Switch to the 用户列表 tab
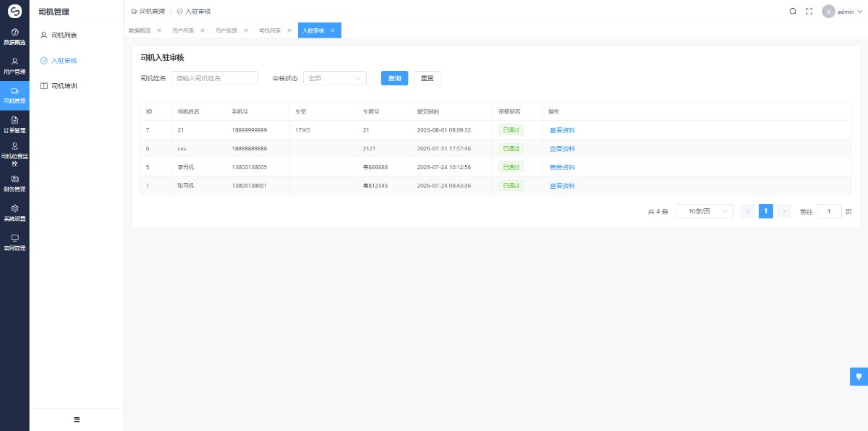868x431 pixels. point(183,30)
